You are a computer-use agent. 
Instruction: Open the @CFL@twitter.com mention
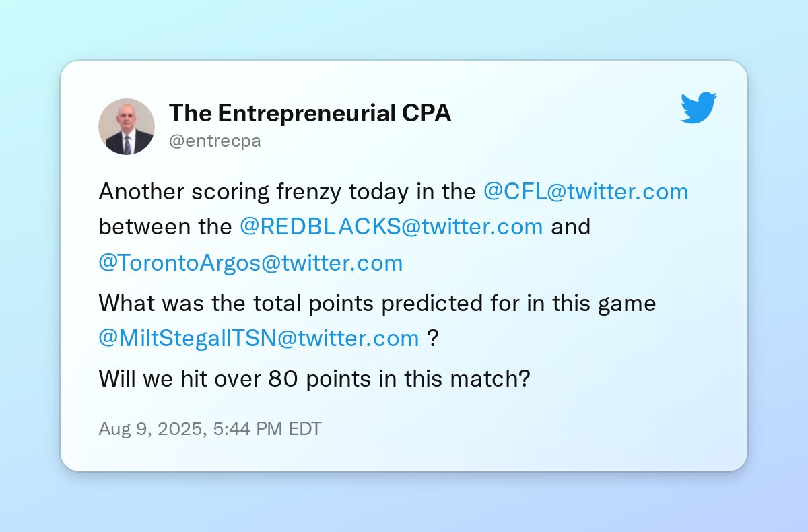[x=585, y=192]
